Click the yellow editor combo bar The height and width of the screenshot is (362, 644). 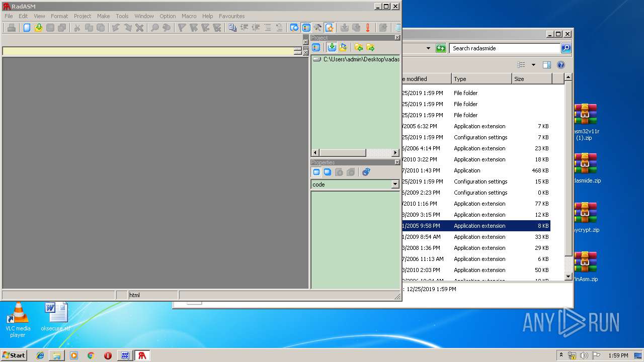148,51
